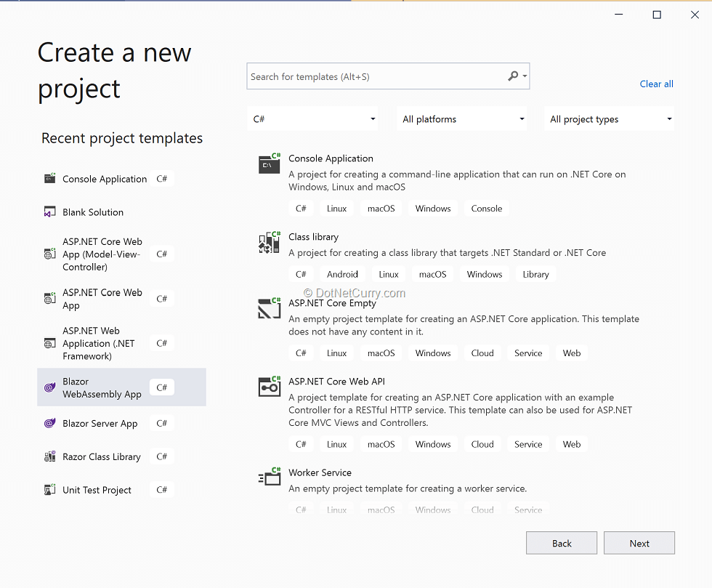The width and height of the screenshot is (712, 588).
Task: Maximize the dialog window
Action: point(657,15)
